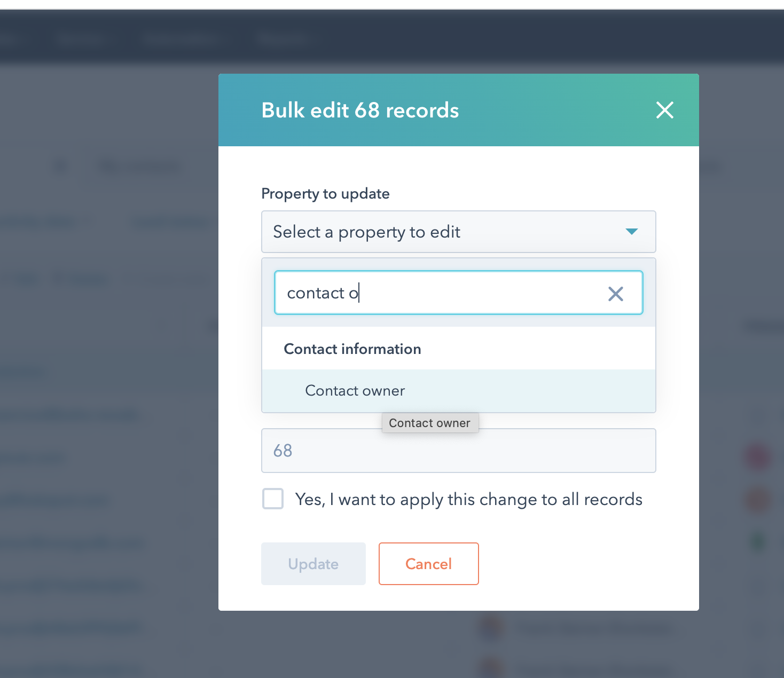The width and height of the screenshot is (784, 678).
Task: Click the records count field showing 68
Action: pyautogui.click(x=458, y=451)
